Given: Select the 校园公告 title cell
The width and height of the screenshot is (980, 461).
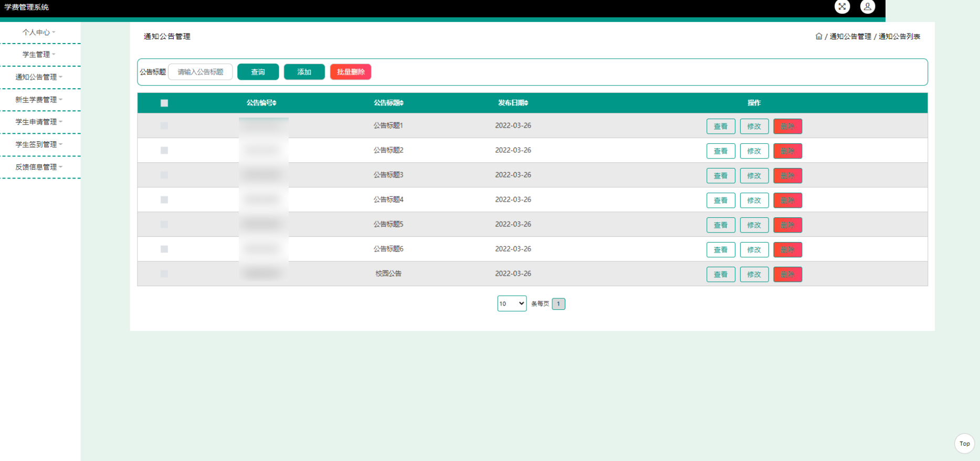Looking at the screenshot, I should pyautogui.click(x=388, y=274).
